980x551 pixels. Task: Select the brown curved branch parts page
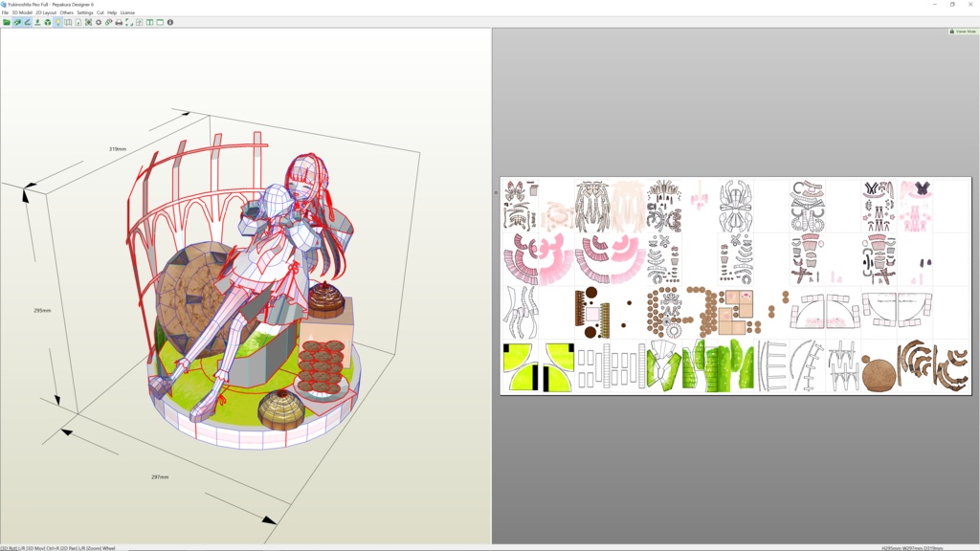pos(933,366)
